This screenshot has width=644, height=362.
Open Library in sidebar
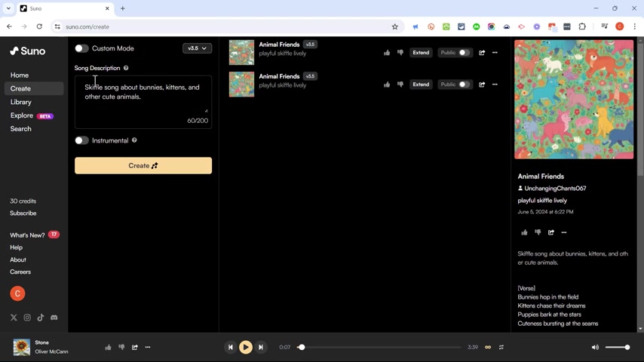(x=20, y=102)
